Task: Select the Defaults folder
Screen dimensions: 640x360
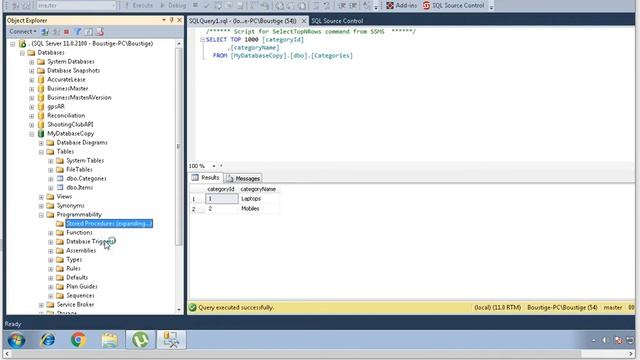Action: (77, 277)
